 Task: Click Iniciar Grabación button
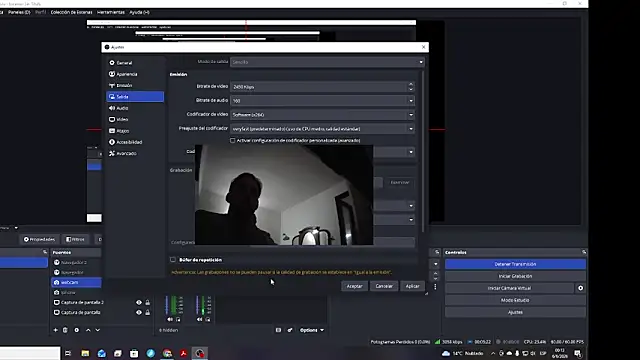pyautogui.click(x=515, y=276)
